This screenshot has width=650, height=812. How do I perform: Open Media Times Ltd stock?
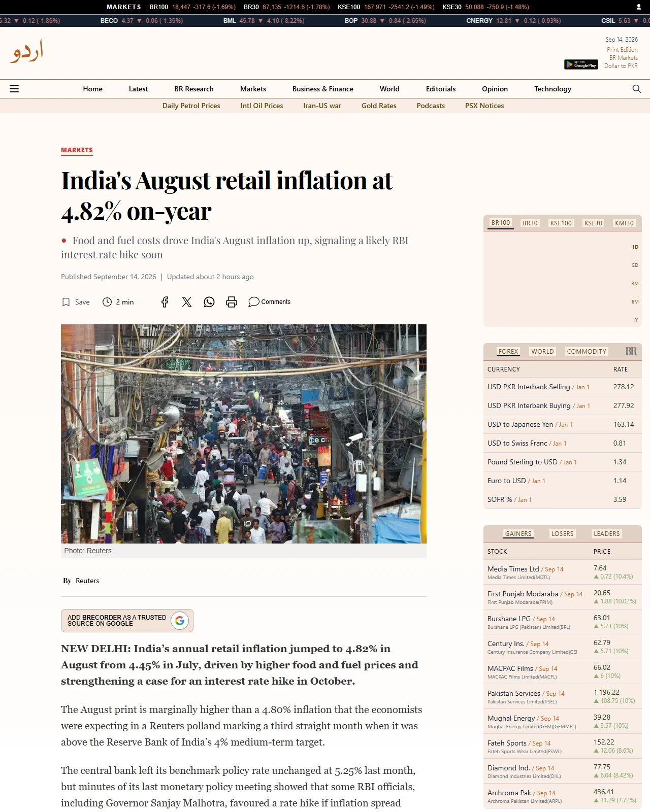pyautogui.click(x=513, y=569)
